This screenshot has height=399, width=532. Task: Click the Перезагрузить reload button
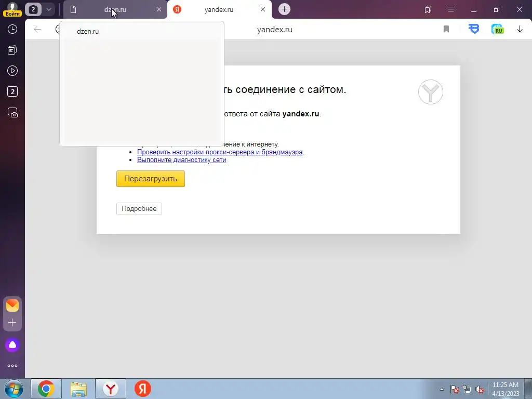click(151, 179)
